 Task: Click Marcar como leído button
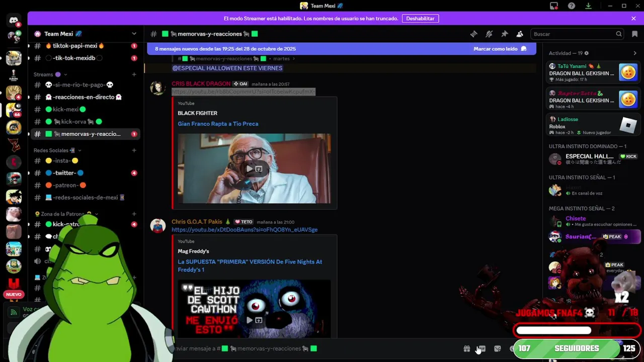[500, 49]
